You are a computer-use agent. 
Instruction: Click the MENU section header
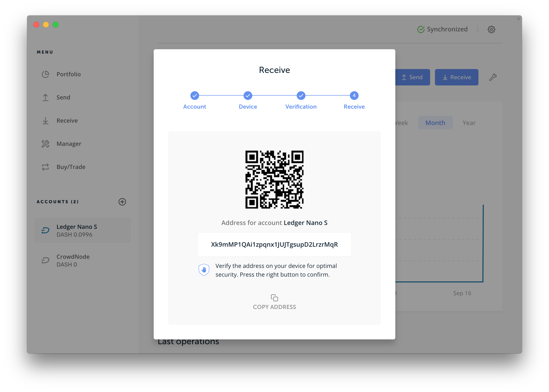pos(45,52)
